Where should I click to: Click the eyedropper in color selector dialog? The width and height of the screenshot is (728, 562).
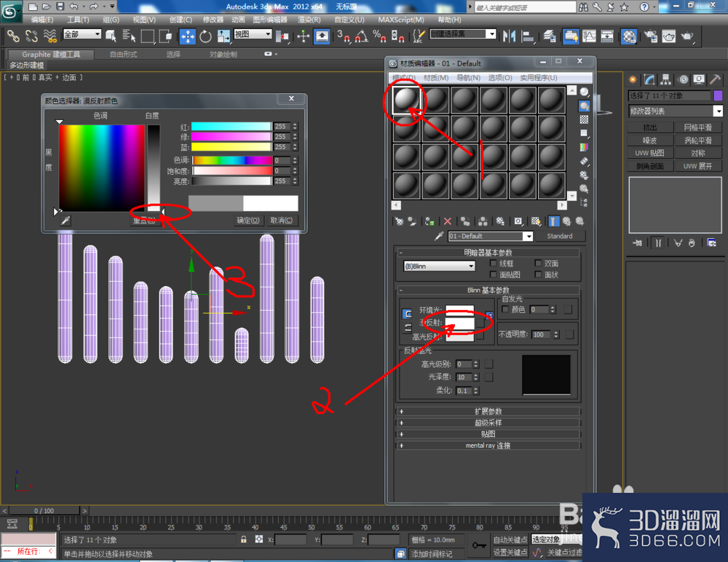(66, 221)
